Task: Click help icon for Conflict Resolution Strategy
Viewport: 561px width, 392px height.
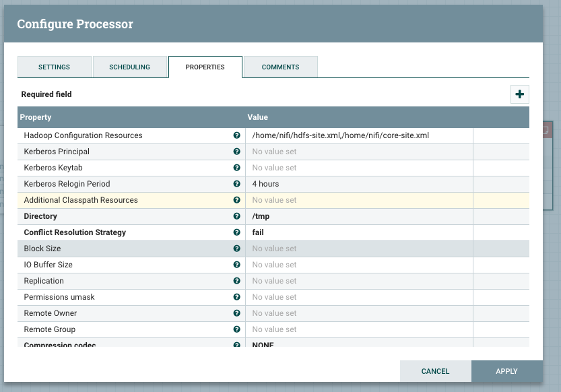Action: 236,232
